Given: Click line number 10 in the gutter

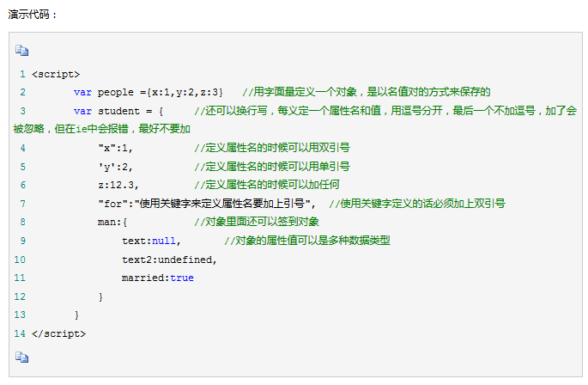Looking at the screenshot, I should pos(20,260).
